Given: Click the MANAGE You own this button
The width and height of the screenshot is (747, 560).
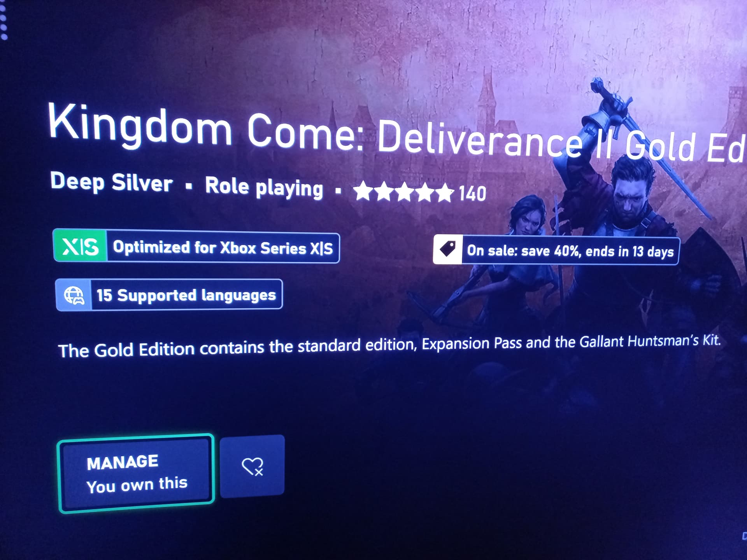Looking at the screenshot, I should [x=136, y=473].
